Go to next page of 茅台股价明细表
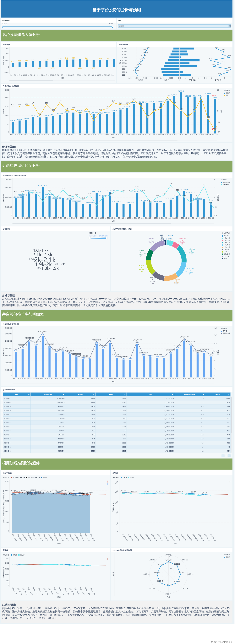 coord(229,456)
